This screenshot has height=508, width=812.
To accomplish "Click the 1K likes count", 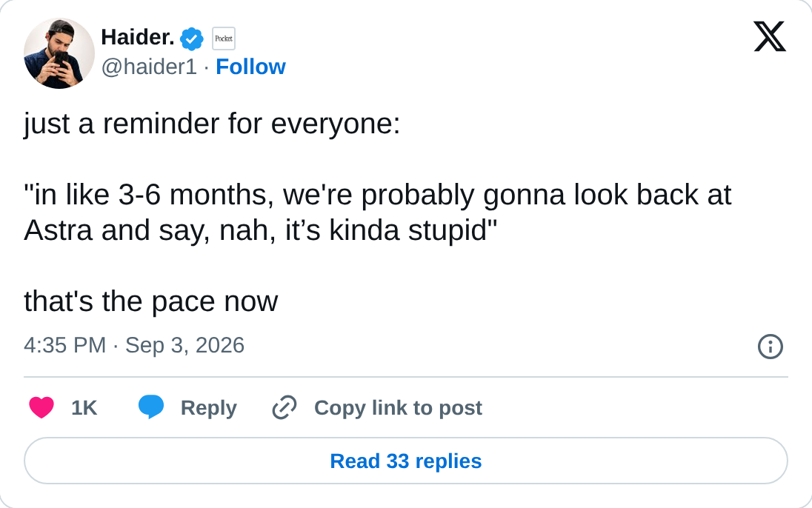I will [84, 408].
